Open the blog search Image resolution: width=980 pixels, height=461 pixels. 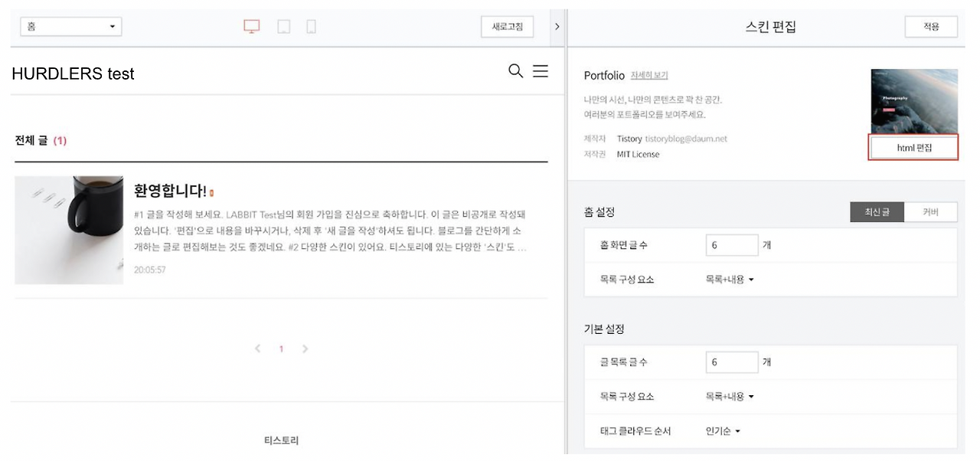515,70
